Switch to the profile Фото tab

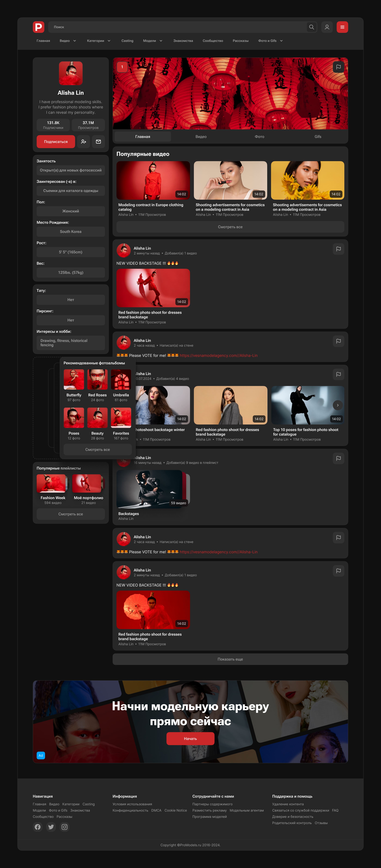click(x=259, y=136)
